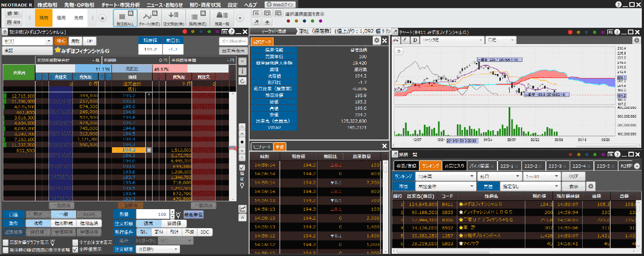Screen dimensions: 644x256
Task: Select the green link-color dot in main toolbar
Action: coord(312,21)
